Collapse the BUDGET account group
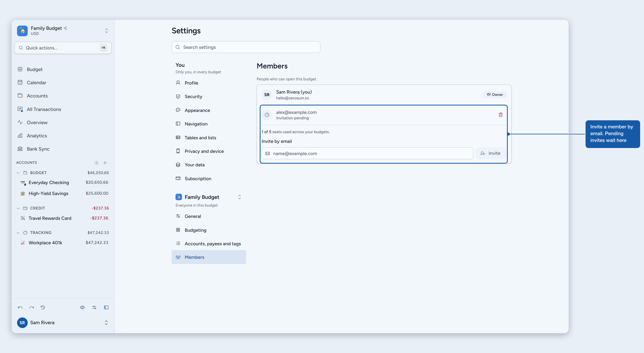This screenshot has width=644, height=353. (x=18, y=173)
